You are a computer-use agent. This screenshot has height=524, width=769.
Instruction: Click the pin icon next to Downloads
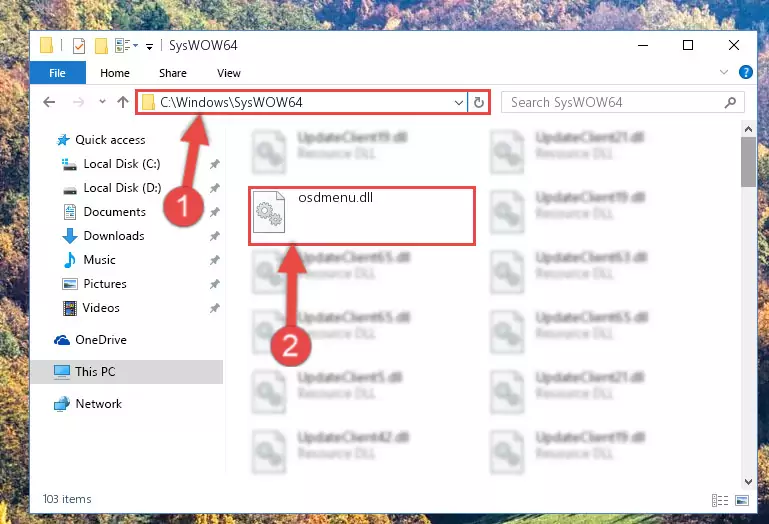coord(214,236)
